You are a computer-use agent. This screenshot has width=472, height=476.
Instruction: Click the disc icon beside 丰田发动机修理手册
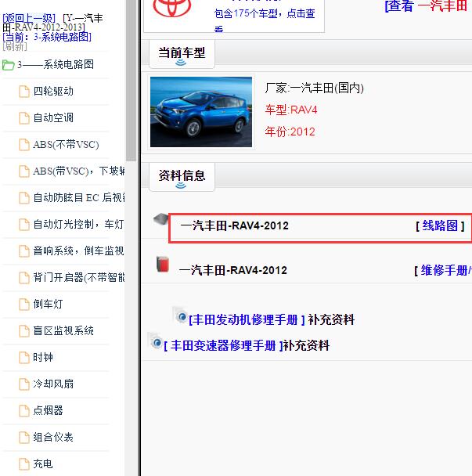180,315
